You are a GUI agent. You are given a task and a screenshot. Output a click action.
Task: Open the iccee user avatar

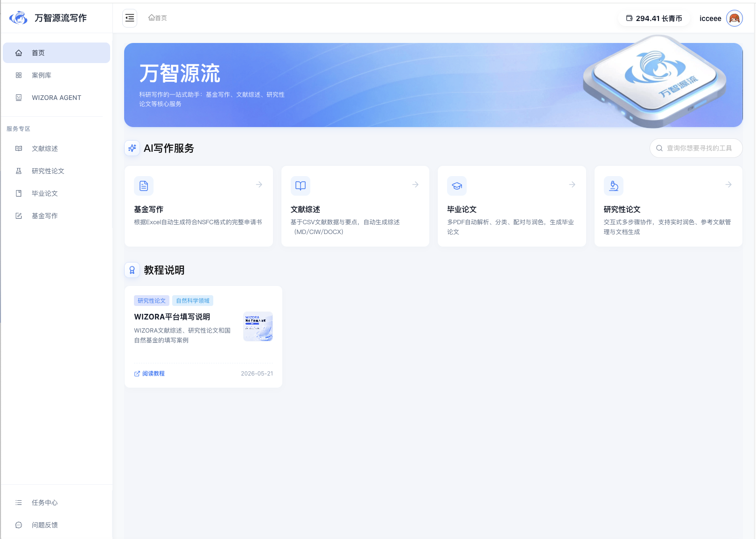pyautogui.click(x=735, y=18)
